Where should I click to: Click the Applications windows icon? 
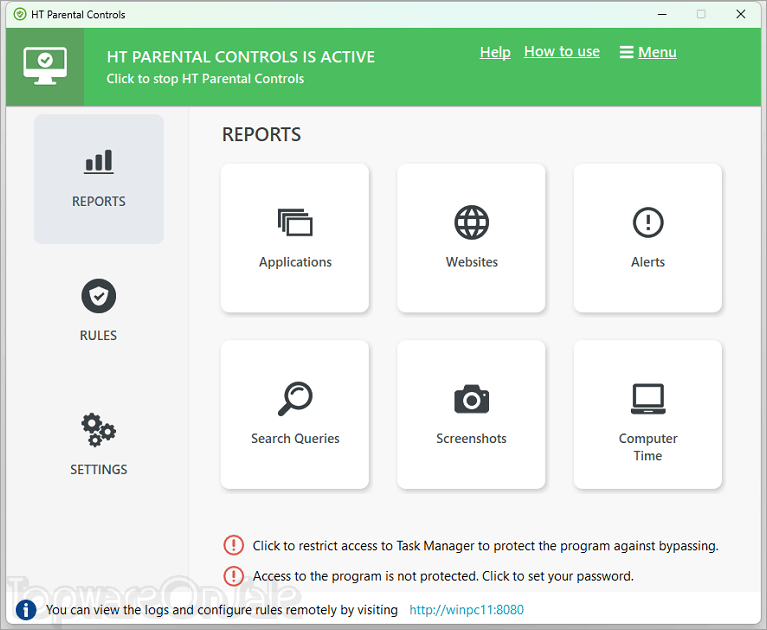pos(295,223)
